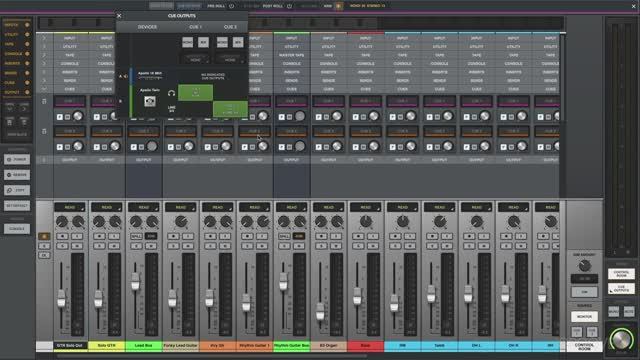Click the GTR Solo Dbl volume fader

[x=61, y=298]
